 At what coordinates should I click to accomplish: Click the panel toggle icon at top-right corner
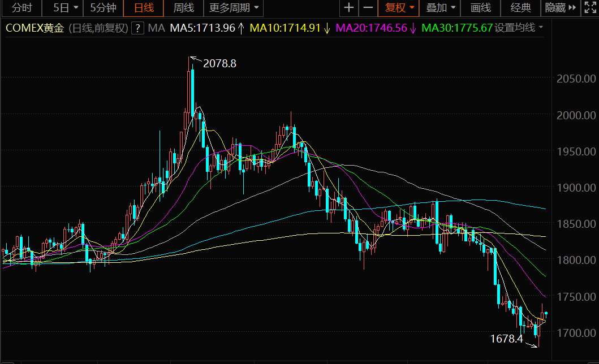[x=589, y=8]
